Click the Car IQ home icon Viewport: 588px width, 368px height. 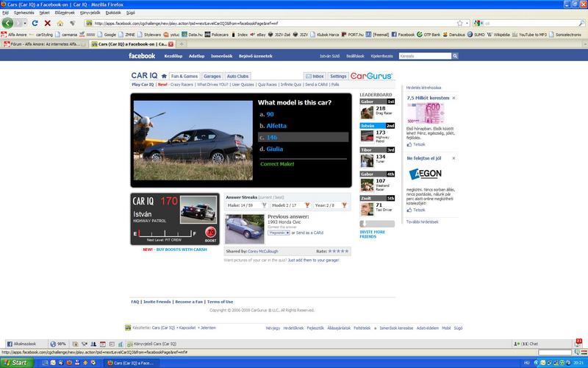tap(164, 76)
